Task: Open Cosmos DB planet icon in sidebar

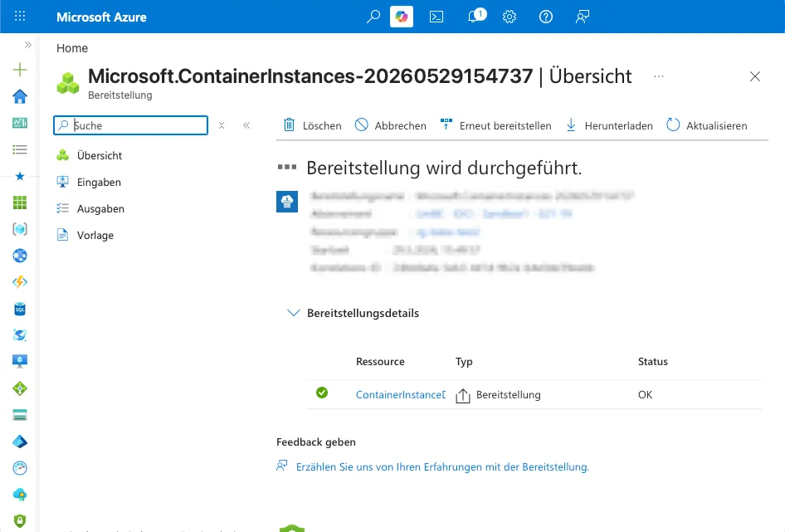Action: (x=20, y=335)
